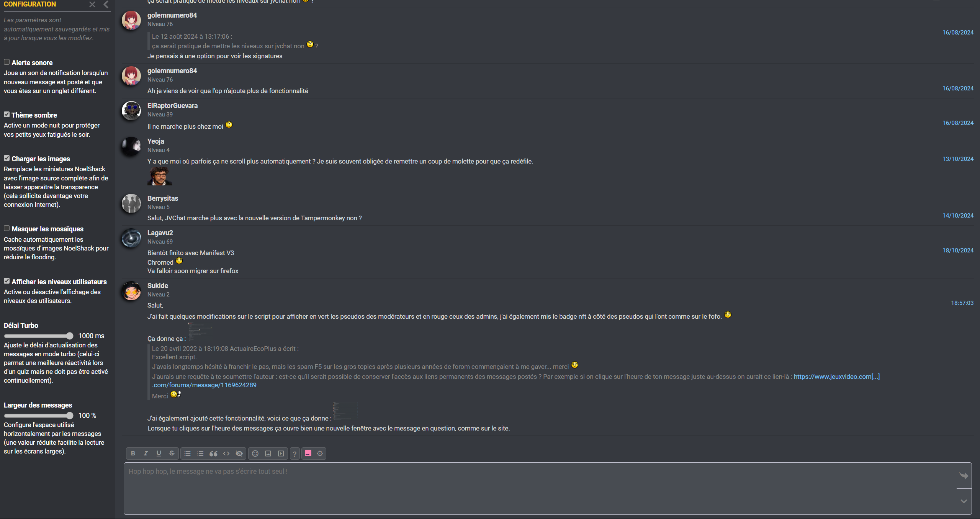980x519 pixels.
Task: Add spoiler using the crossed-eye icon
Action: (x=239, y=454)
